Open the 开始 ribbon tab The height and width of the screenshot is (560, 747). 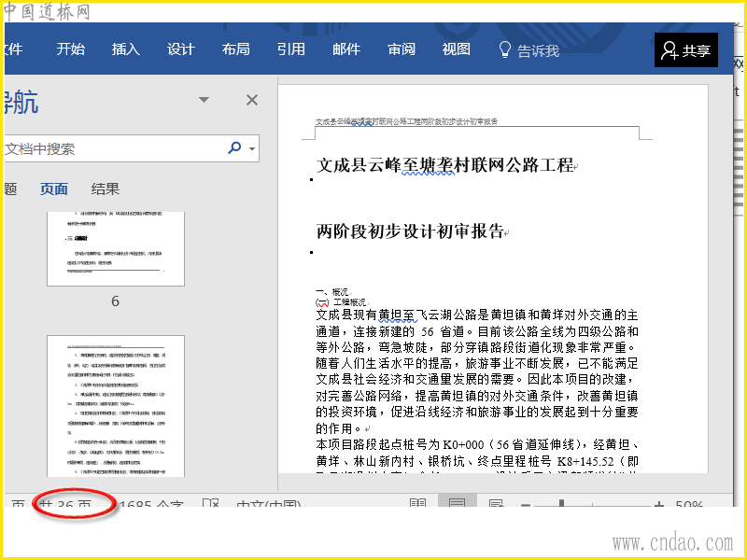(x=71, y=49)
